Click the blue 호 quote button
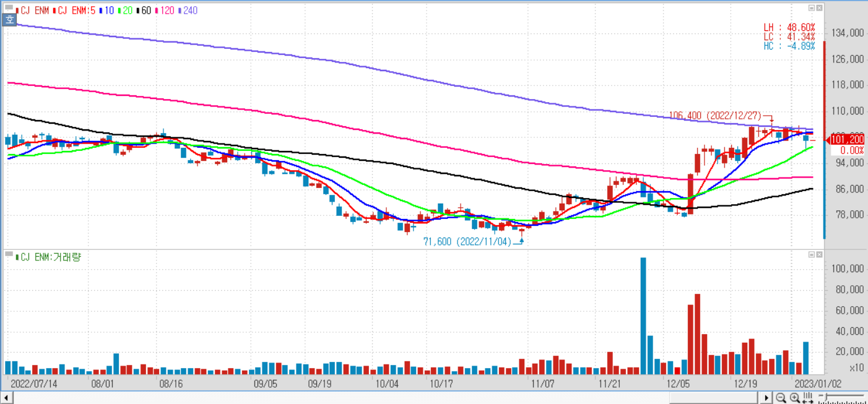868x404 pixels. (x=9, y=20)
